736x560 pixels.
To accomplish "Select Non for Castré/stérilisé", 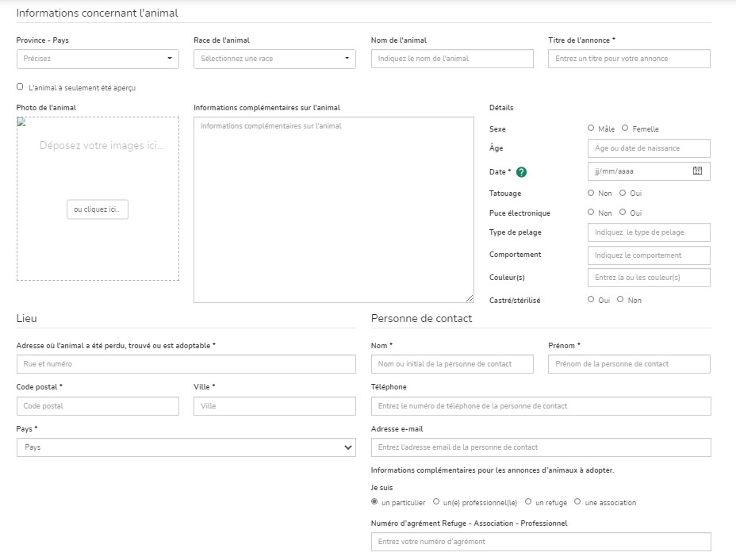I will 620,300.
